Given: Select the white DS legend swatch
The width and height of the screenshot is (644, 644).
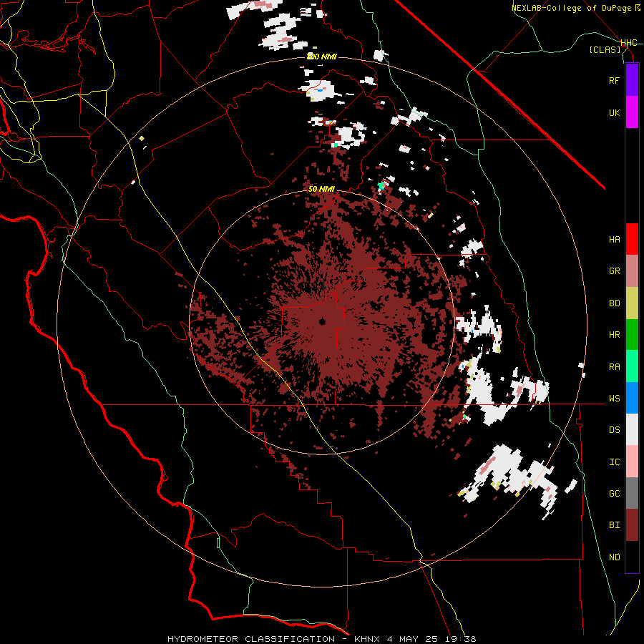Looking at the screenshot, I should click(x=632, y=429).
